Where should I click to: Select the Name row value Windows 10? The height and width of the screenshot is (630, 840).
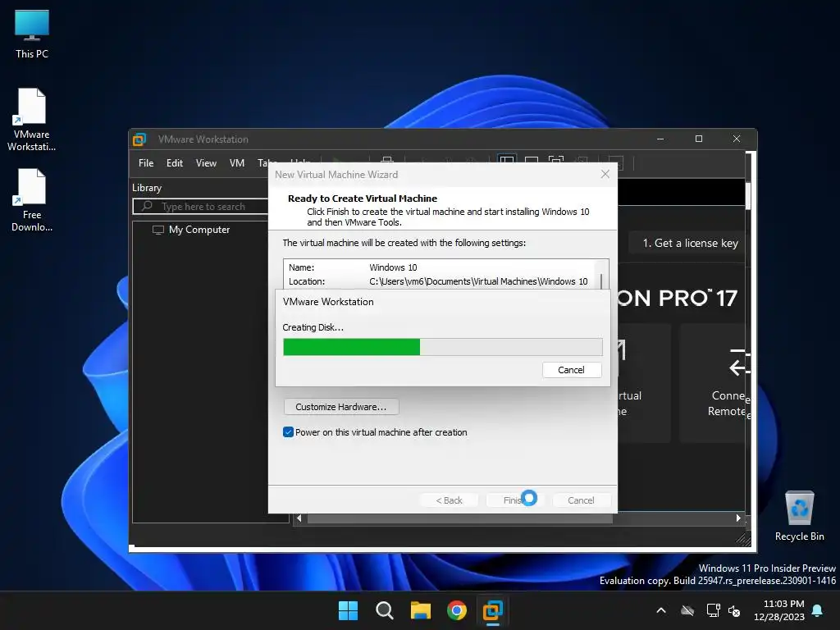point(393,267)
